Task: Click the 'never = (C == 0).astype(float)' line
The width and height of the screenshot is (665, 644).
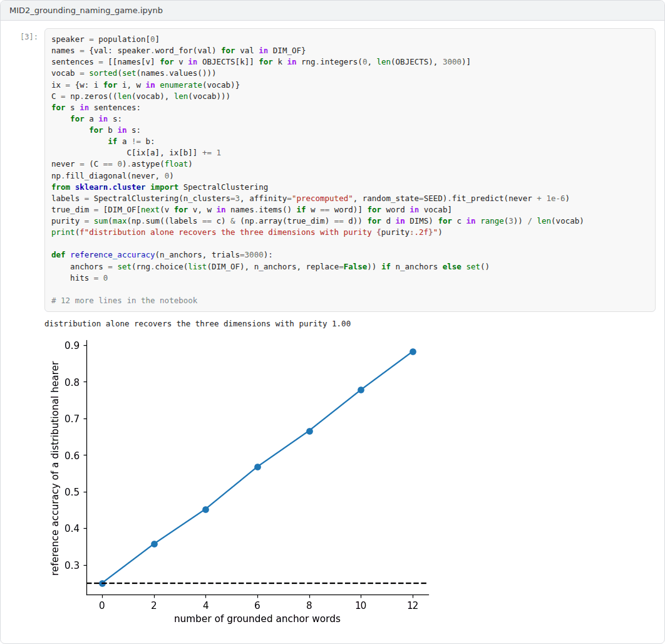Action: pyautogui.click(x=121, y=164)
